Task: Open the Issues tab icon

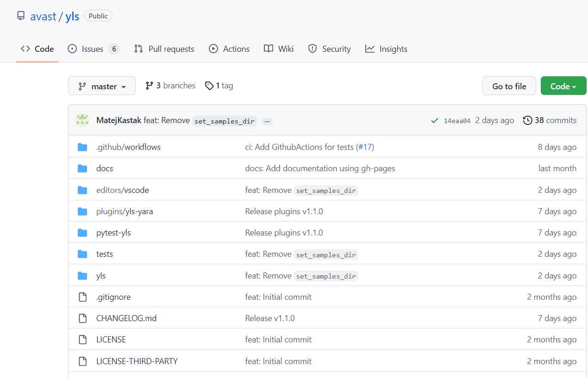Action: [72, 49]
